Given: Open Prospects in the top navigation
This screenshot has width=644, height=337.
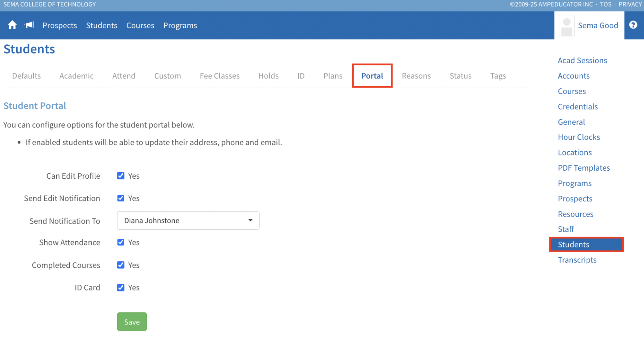Looking at the screenshot, I should pos(60,25).
